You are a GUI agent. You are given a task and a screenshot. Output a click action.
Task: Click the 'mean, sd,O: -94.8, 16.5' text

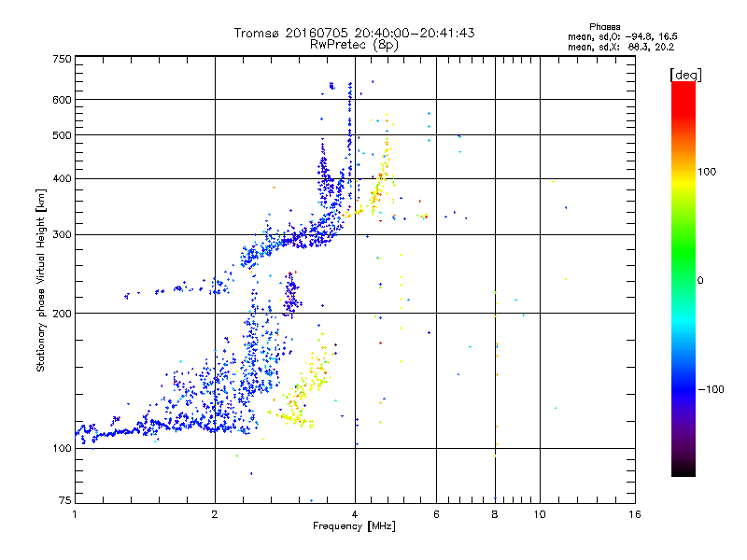click(x=622, y=36)
